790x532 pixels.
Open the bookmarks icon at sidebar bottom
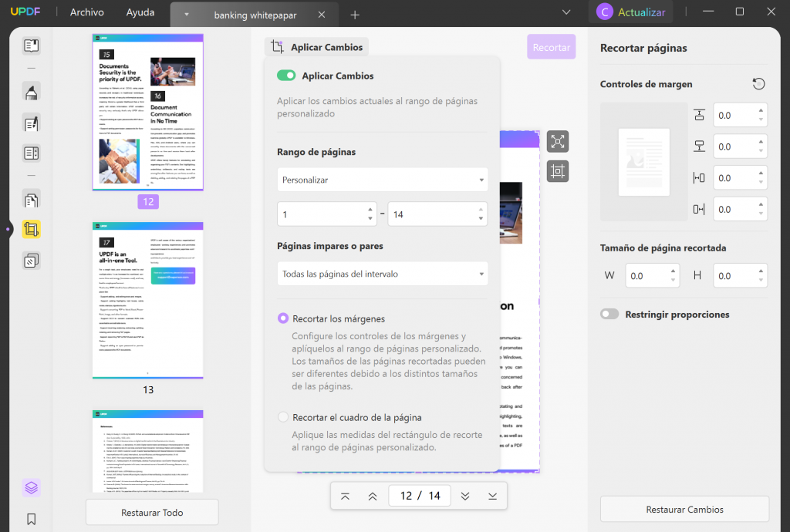[x=31, y=519]
